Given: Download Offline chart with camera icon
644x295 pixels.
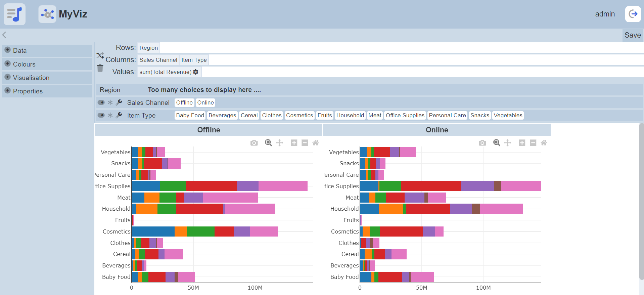Looking at the screenshot, I should (254, 143).
